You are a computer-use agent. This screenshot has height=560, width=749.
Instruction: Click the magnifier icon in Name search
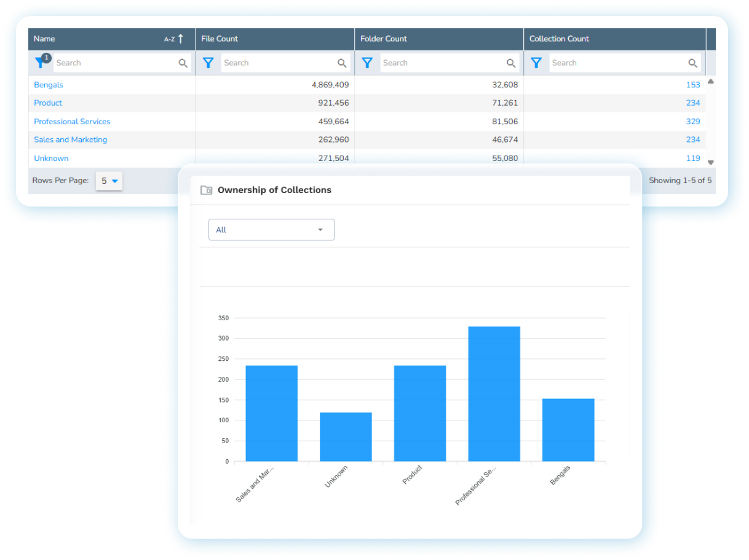pos(183,63)
